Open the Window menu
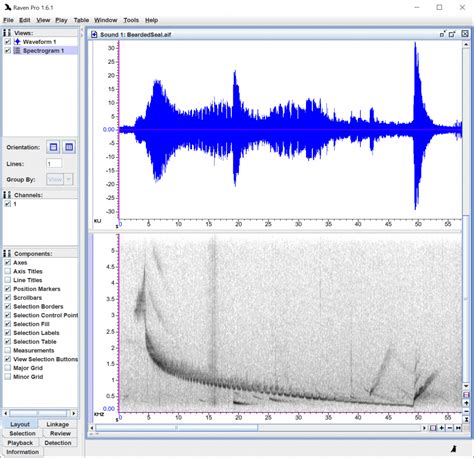The height and width of the screenshot is (458, 474). (106, 20)
